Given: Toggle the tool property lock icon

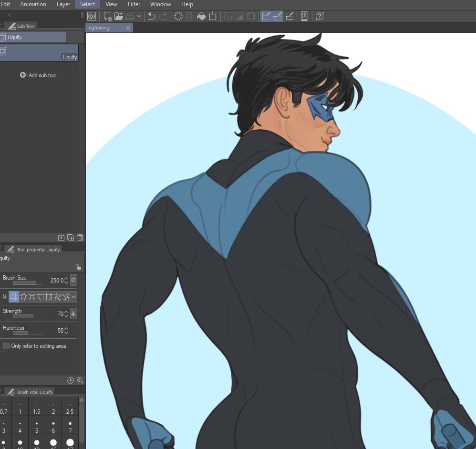Looking at the screenshot, I should tap(78, 267).
